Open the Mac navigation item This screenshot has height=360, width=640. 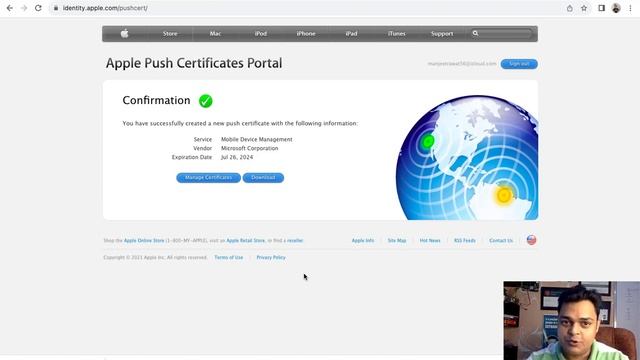coord(215,34)
